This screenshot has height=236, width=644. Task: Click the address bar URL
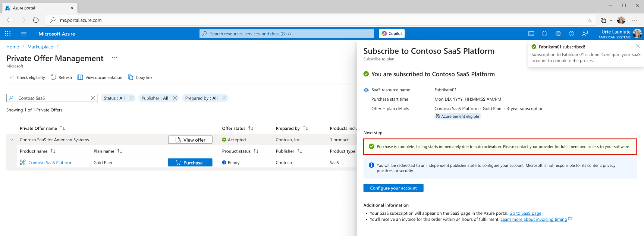81,20
